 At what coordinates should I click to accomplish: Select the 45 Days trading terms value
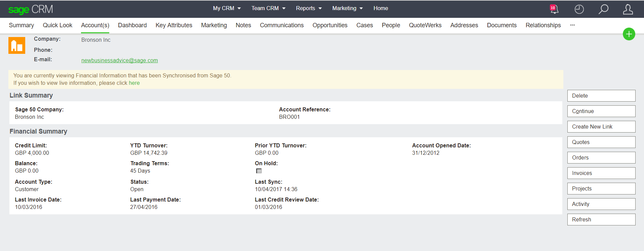tap(140, 171)
